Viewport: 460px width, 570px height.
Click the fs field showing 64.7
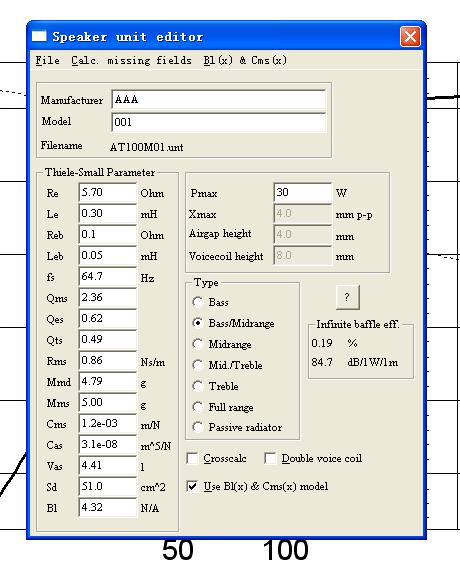108,277
